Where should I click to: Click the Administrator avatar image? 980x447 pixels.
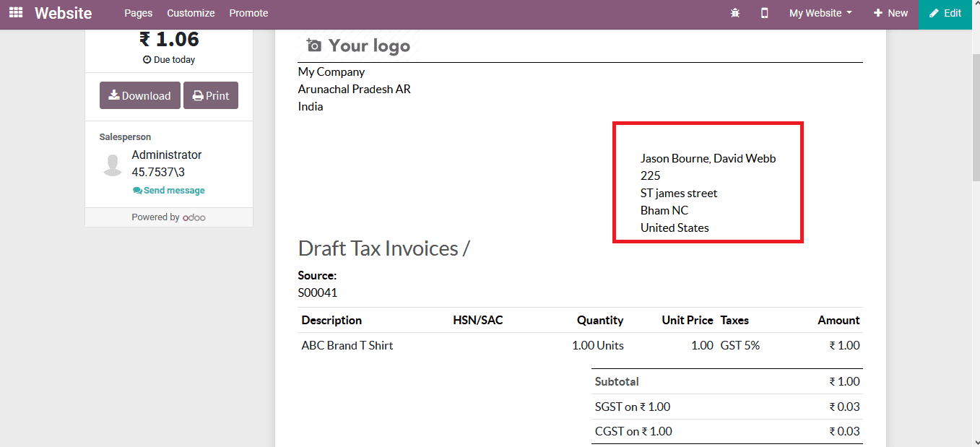point(113,165)
